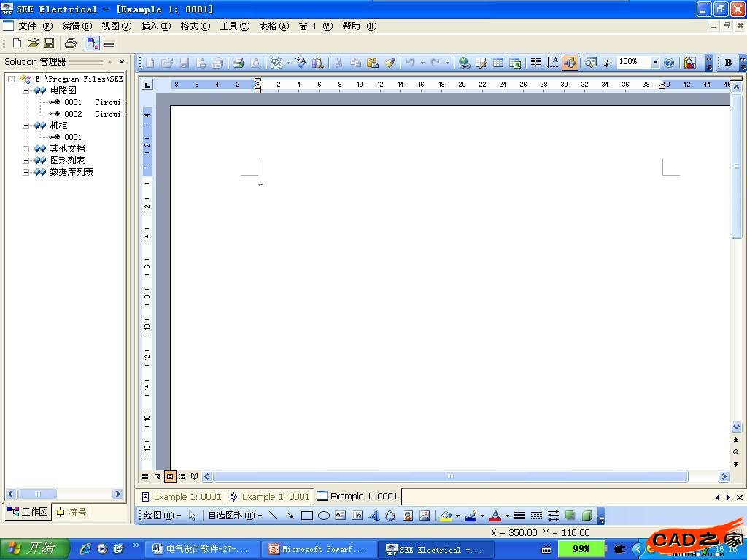Click the Save diskette icon
This screenshot has width=747, height=560.
pyautogui.click(x=49, y=44)
